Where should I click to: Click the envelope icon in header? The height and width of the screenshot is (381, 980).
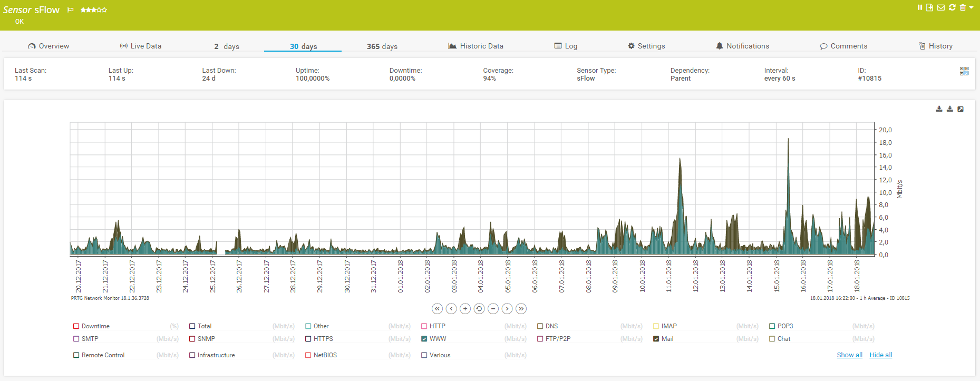click(x=941, y=7)
